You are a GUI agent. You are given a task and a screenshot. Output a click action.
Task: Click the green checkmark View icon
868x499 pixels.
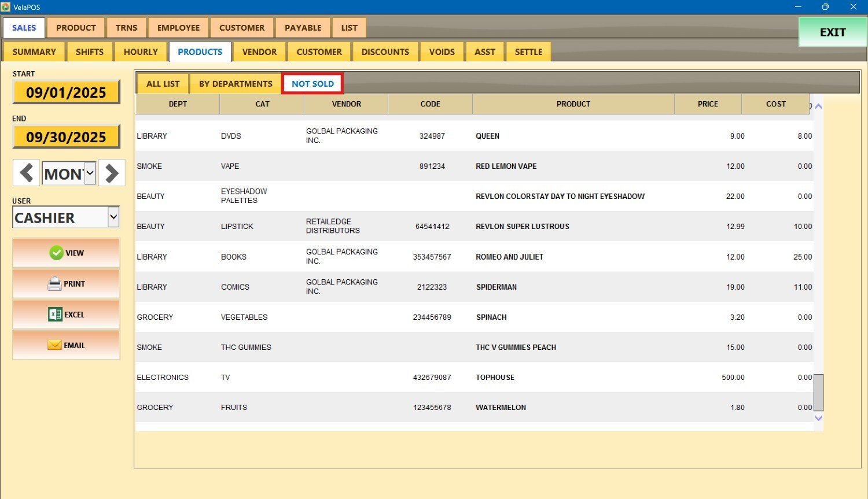tap(56, 253)
